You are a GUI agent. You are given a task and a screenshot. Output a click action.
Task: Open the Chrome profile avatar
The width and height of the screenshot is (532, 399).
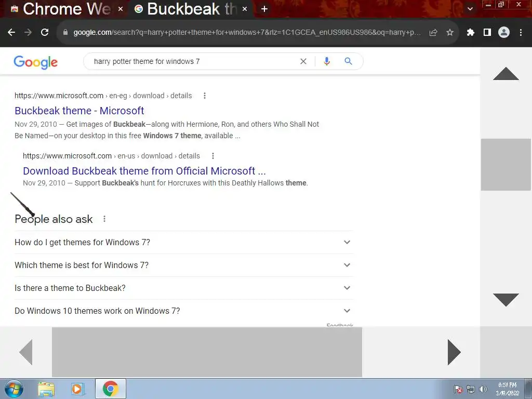click(504, 32)
